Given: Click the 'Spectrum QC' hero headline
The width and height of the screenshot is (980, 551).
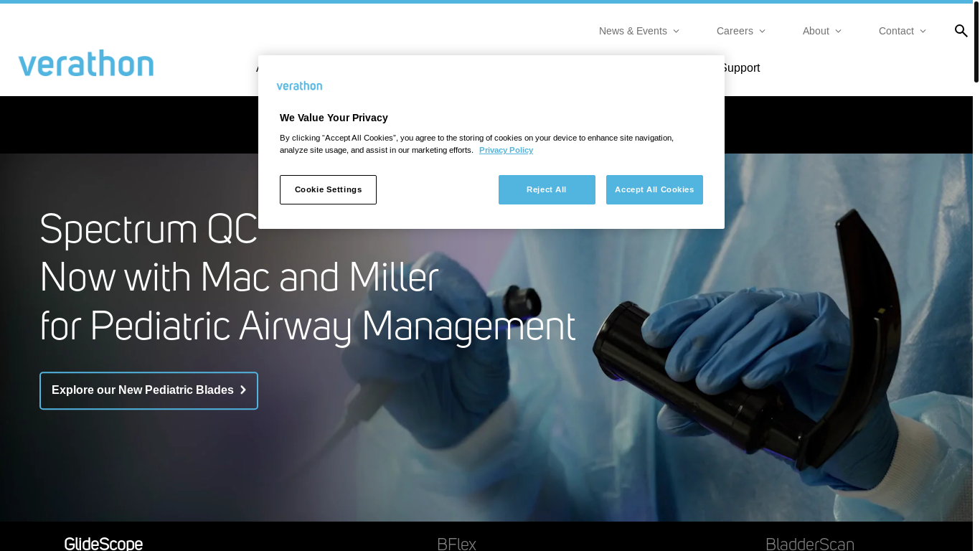Looking at the screenshot, I should 149,230.
